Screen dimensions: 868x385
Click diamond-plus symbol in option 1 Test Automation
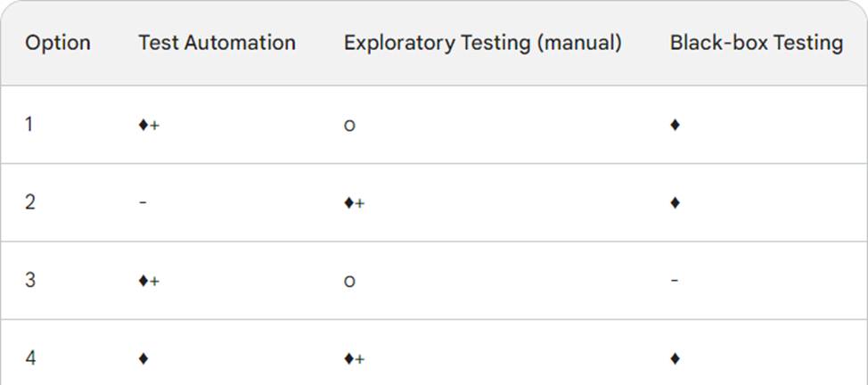coord(149,125)
